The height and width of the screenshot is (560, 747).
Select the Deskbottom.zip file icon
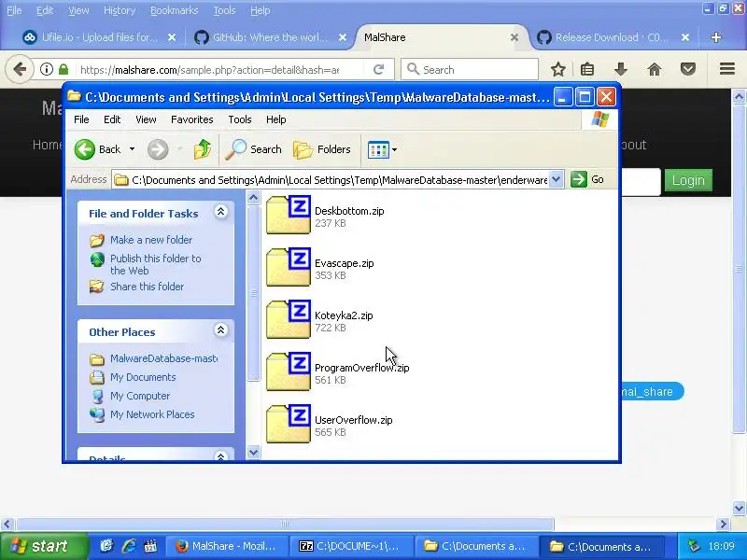click(289, 215)
